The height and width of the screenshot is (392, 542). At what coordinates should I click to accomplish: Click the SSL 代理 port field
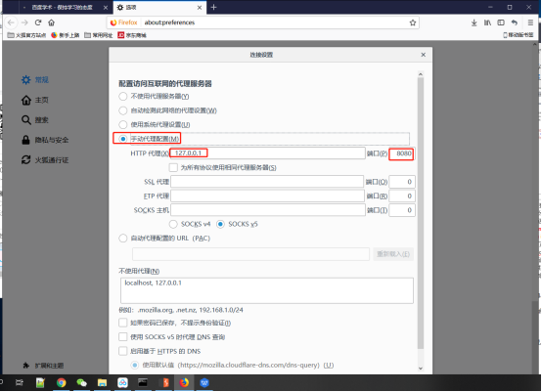click(x=402, y=182)
